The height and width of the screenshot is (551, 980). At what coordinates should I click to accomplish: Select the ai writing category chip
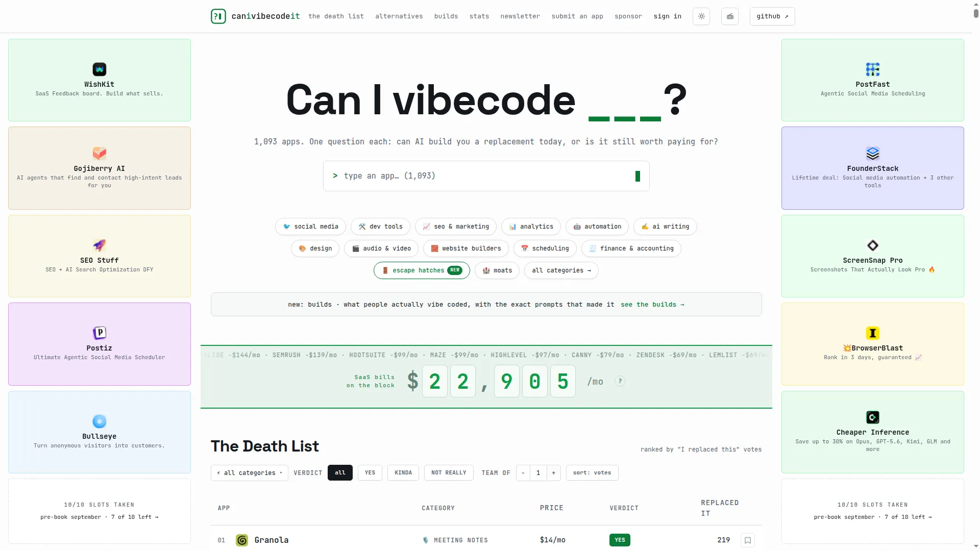tap(665, 227)
